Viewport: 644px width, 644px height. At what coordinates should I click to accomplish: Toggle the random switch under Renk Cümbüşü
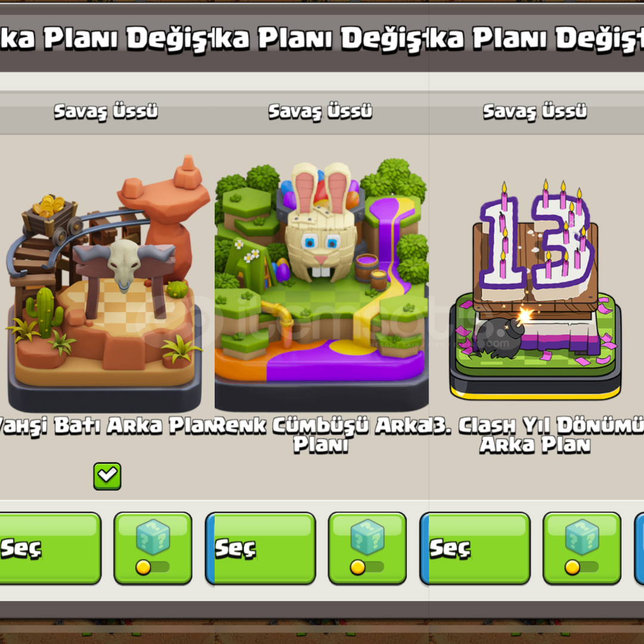tap(367, 567)
